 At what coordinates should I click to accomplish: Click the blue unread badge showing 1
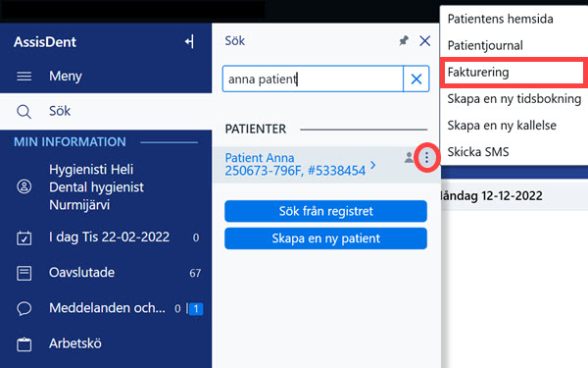click(196, 309)
